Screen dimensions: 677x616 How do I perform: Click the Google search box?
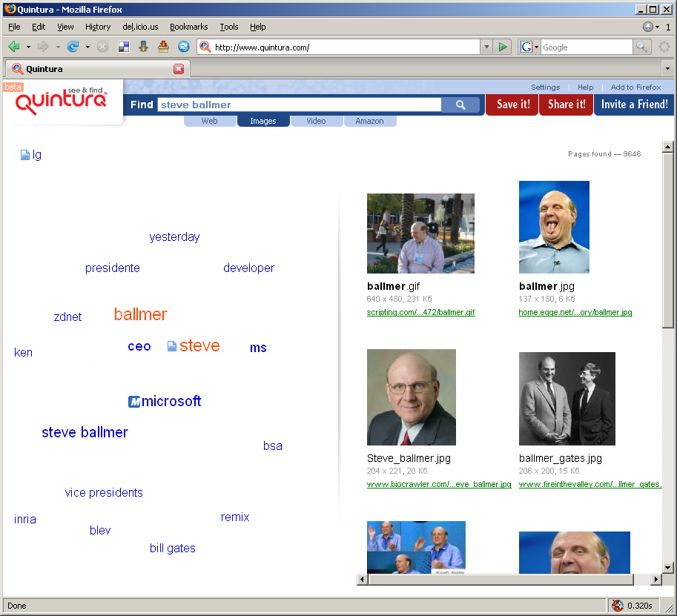tap(587, 47)
